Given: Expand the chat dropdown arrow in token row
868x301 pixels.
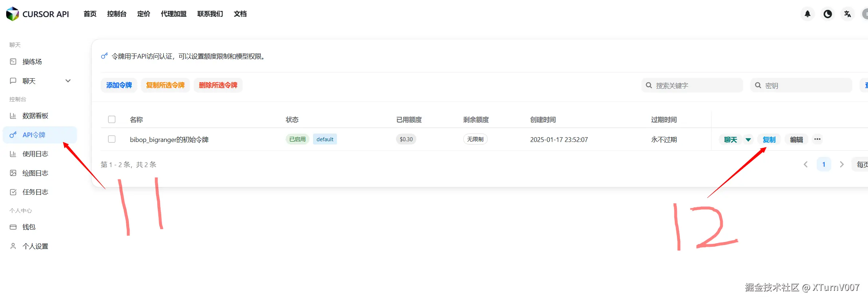Looking at the screenshot, I should [748, 139].
